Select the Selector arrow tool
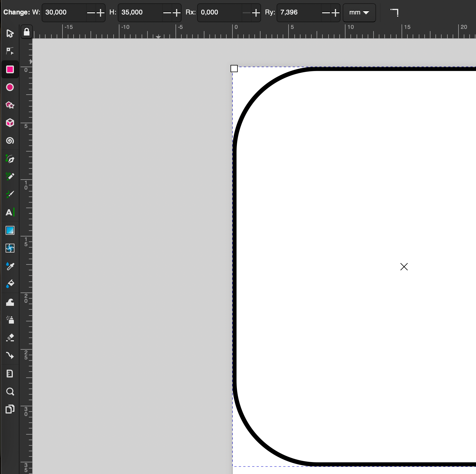The image size is (476, 474). coord(10,33)
